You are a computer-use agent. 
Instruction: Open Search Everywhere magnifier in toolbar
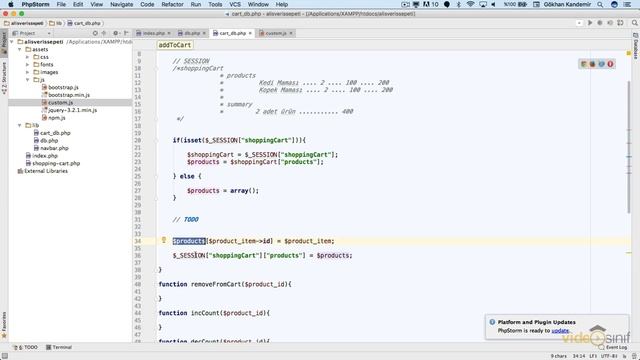pos(635,23)
